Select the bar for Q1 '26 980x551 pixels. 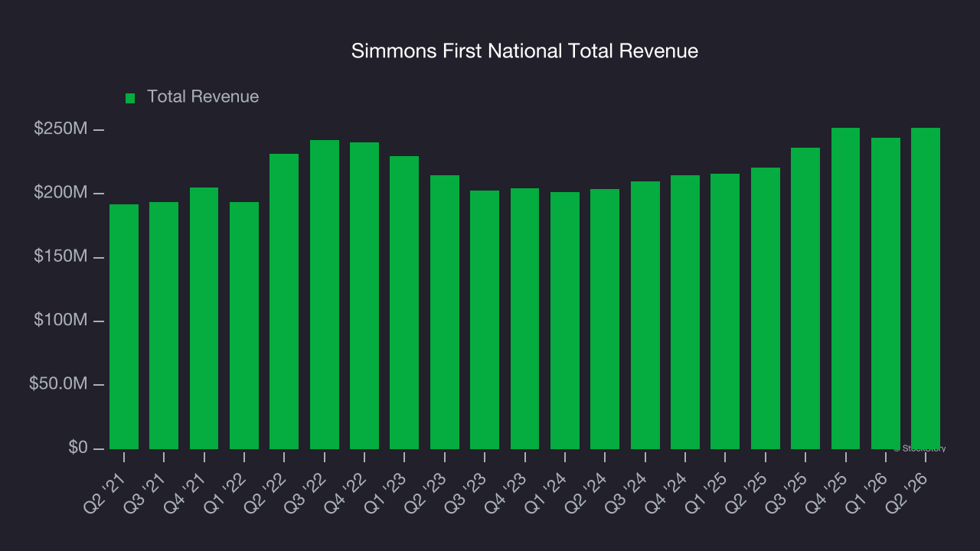[x=886, y=293]
